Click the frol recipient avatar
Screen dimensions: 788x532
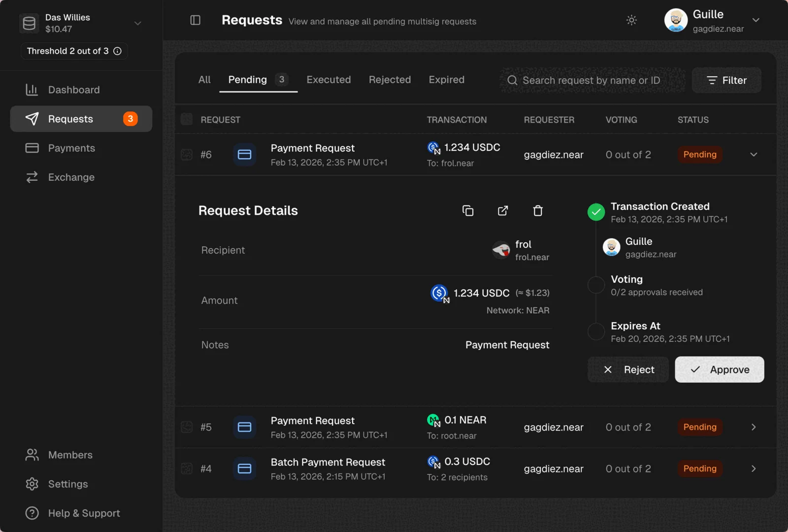pyautogui.click(x=501, y=250)
